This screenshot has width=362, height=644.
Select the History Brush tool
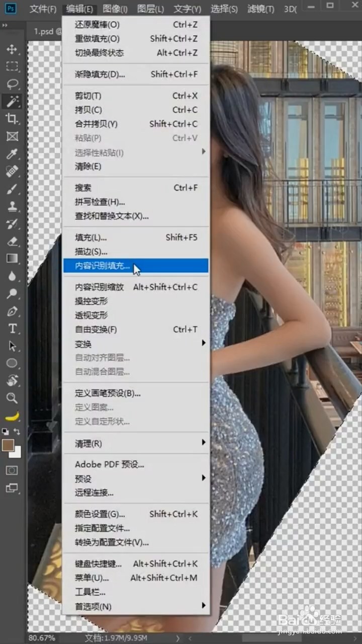click(12, 224)
